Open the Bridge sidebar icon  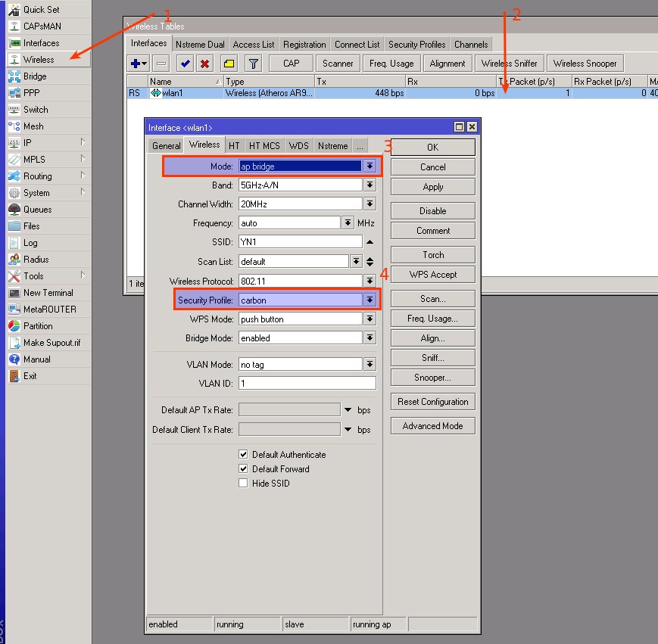pos(14,76)
